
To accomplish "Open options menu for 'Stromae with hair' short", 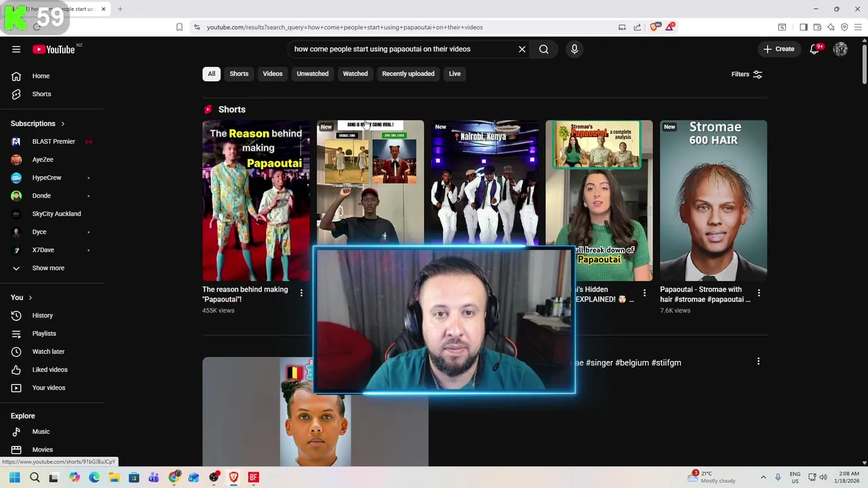I will pyautogui.click(x=759, y=293).
